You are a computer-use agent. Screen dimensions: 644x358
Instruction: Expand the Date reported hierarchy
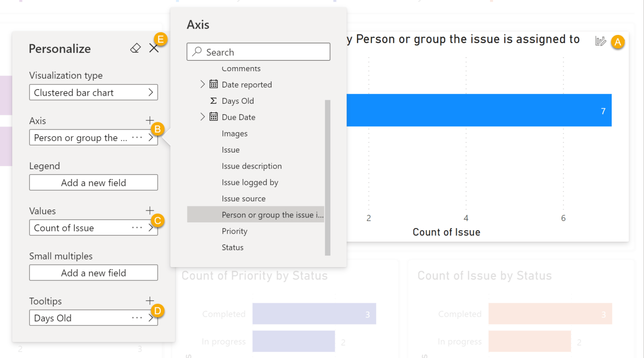[202, 84]
